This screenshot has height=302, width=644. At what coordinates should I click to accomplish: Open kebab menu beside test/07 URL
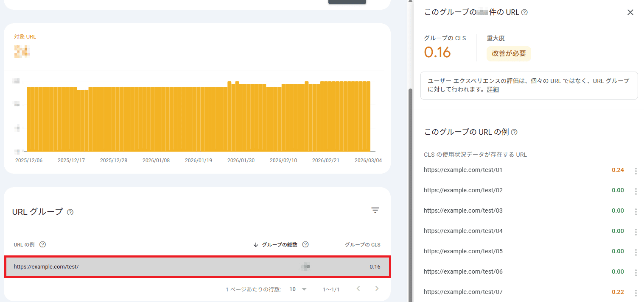coord(636,293)
